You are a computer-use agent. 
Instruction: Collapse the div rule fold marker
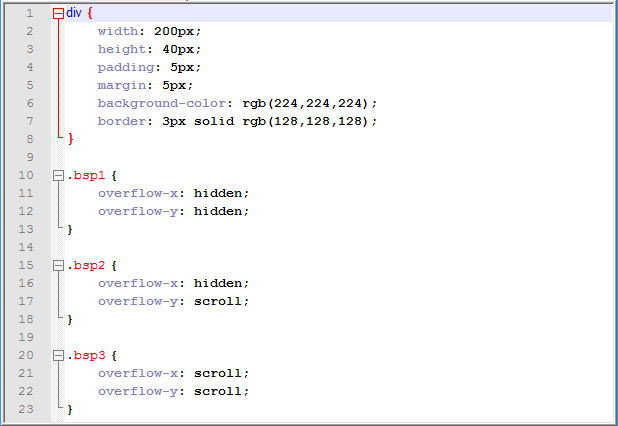point(58,14)
